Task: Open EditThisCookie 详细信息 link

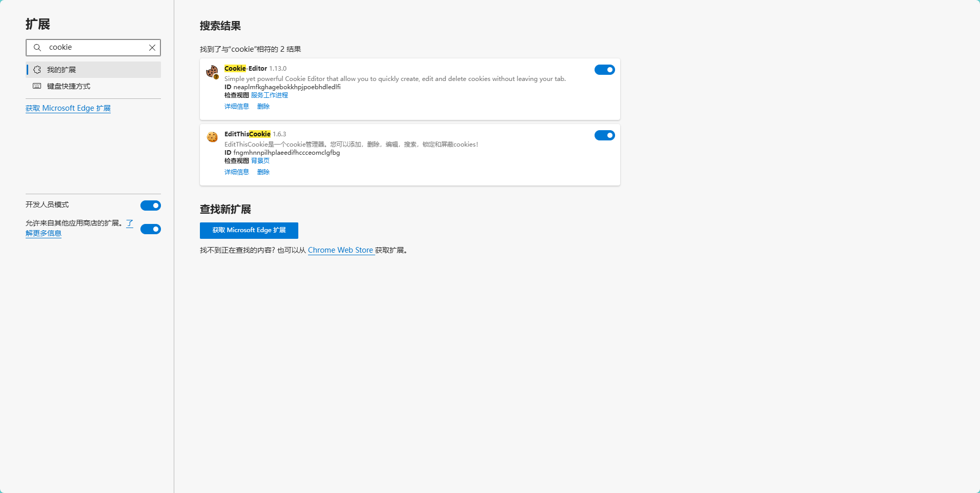Action: (x=236, y=172)
